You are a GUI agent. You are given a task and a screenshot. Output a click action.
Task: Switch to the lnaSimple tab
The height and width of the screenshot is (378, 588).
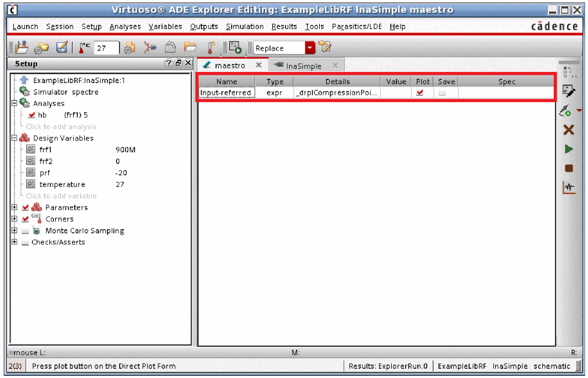[303, 66]
